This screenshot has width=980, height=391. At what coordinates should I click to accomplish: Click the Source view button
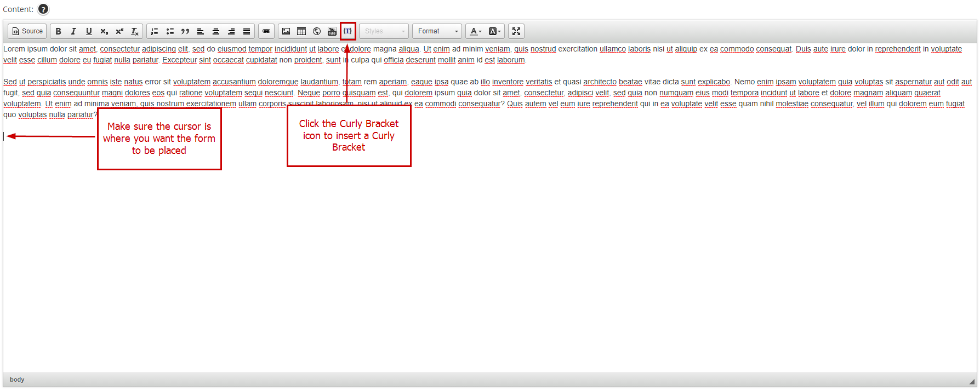tap(27, 31)
